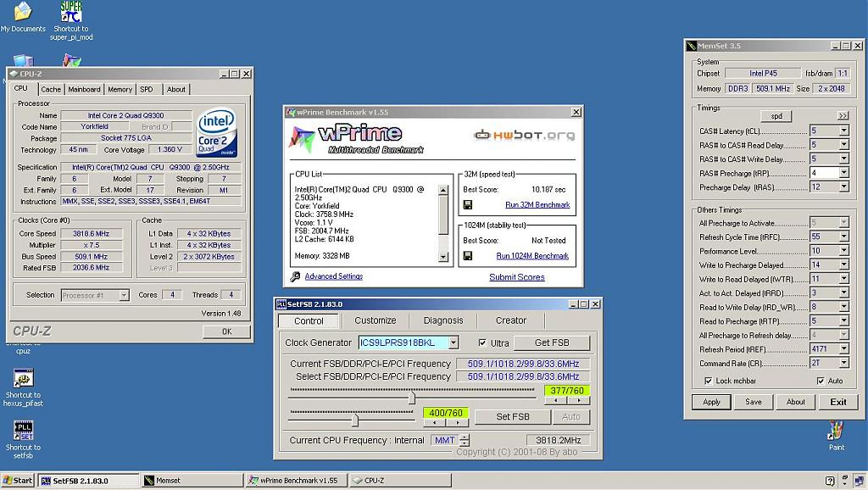Click the MemSet title bar icon
Screen dimensions: 868x490
point(691,46)
